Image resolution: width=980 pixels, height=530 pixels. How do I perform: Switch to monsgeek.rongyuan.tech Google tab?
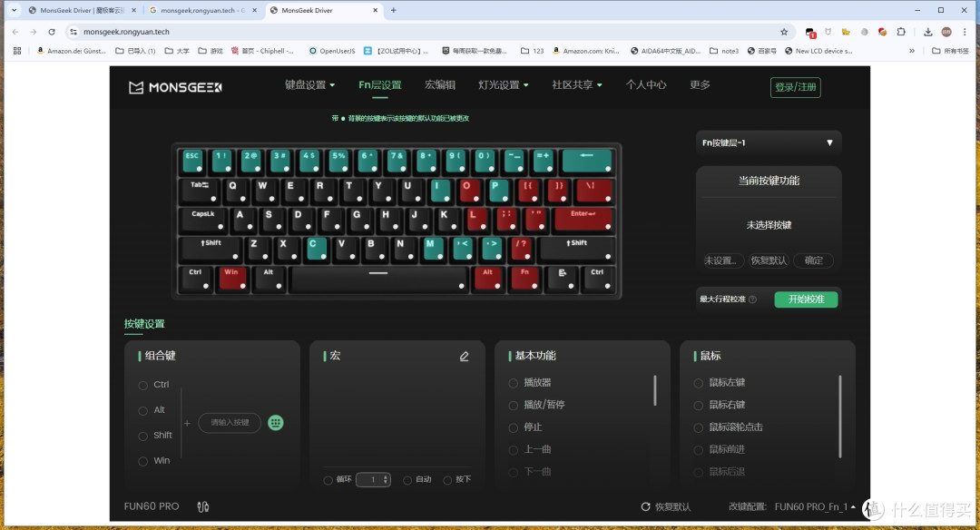(x=201, y=10)
